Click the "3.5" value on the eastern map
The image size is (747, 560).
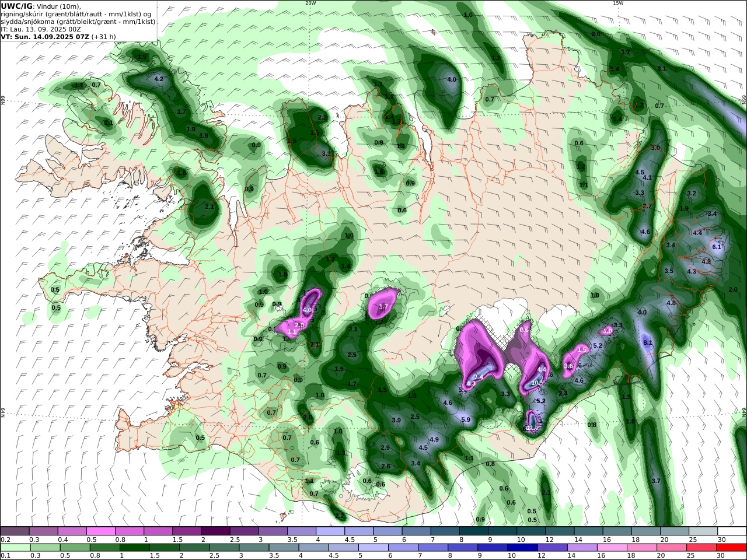pos(669,271)
